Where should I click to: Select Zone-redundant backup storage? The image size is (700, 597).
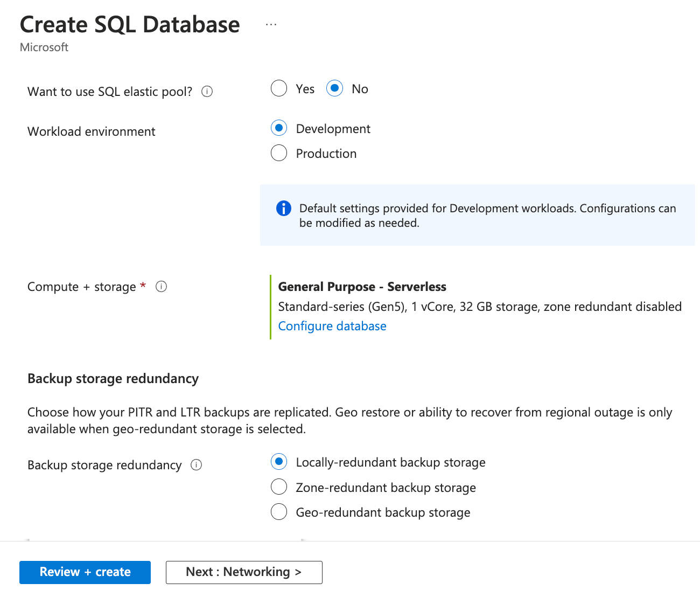click(279, 487)
